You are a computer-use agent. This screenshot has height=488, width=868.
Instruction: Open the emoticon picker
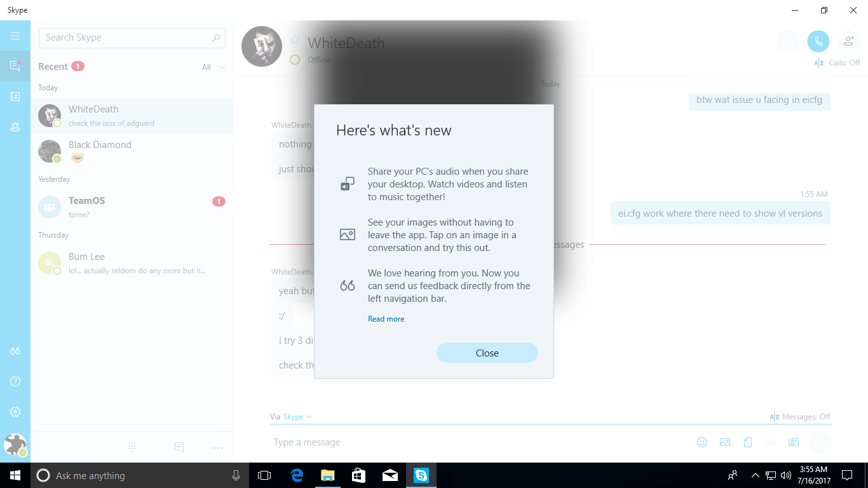point(702,442)
